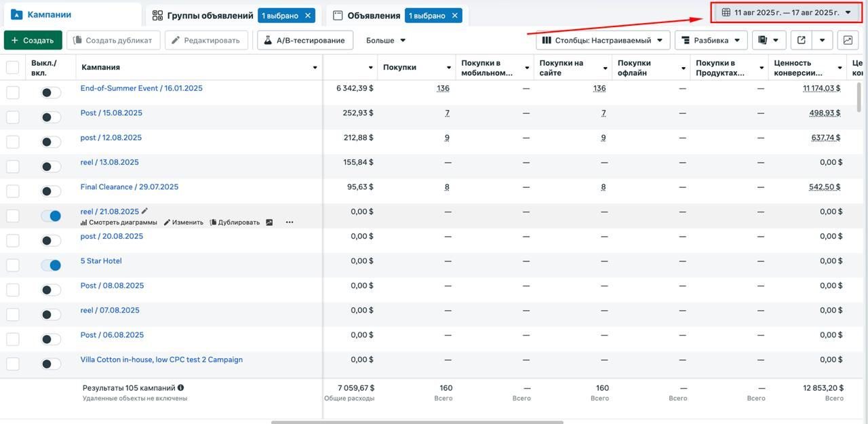
Task: Click the total conversion value 12 853,20 $
Action: click(823, 388)
